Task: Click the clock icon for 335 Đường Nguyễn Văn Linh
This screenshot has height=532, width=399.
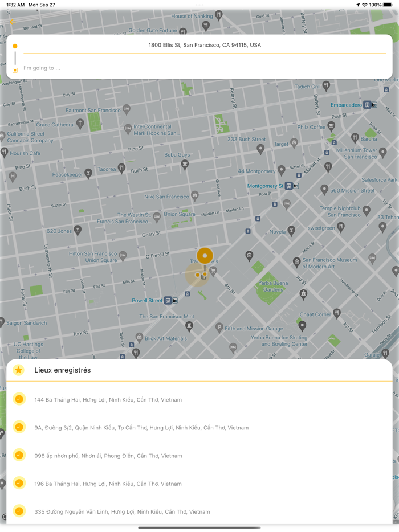Action: tap(19, 511)
